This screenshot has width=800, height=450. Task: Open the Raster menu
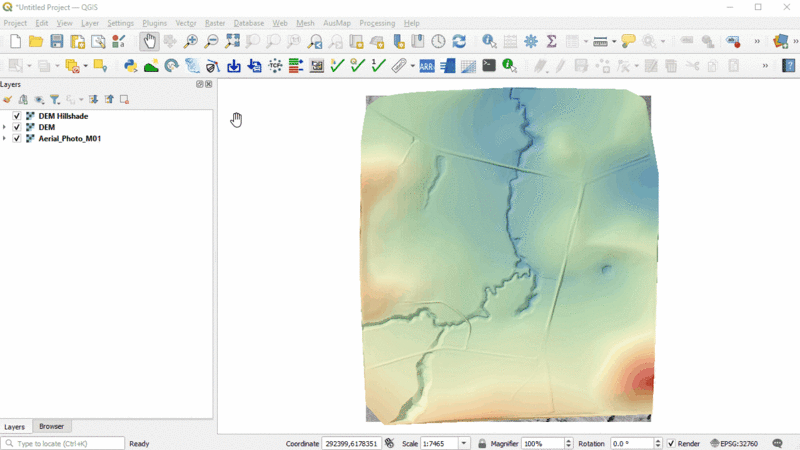point(214,23)
